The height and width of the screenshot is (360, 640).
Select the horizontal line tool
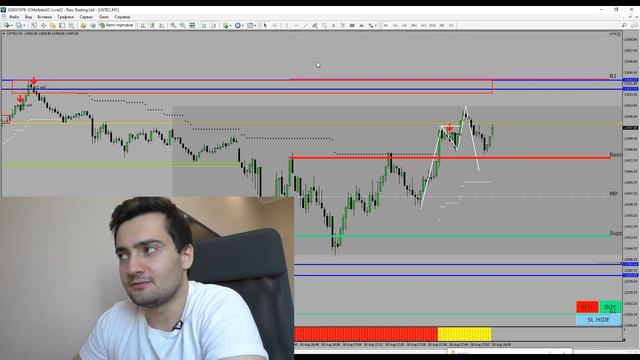coord(296,25)
